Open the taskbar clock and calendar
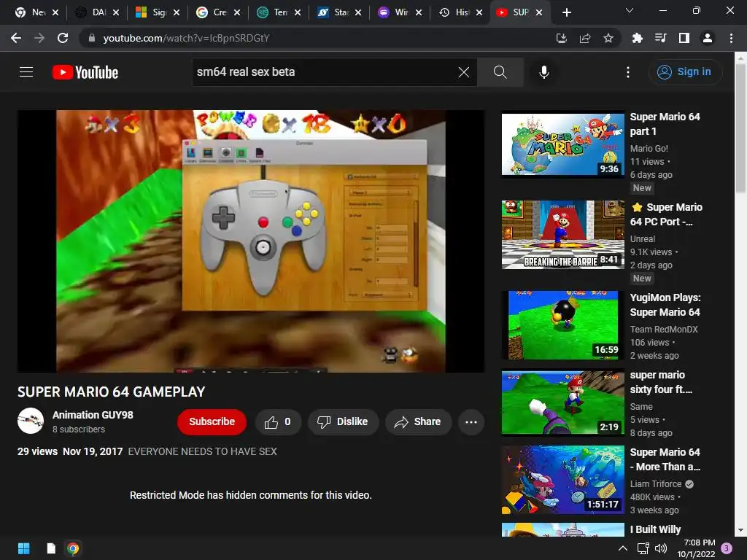This screenshot has width=747, height=560. pyautogui.click(x=696, y=548)
